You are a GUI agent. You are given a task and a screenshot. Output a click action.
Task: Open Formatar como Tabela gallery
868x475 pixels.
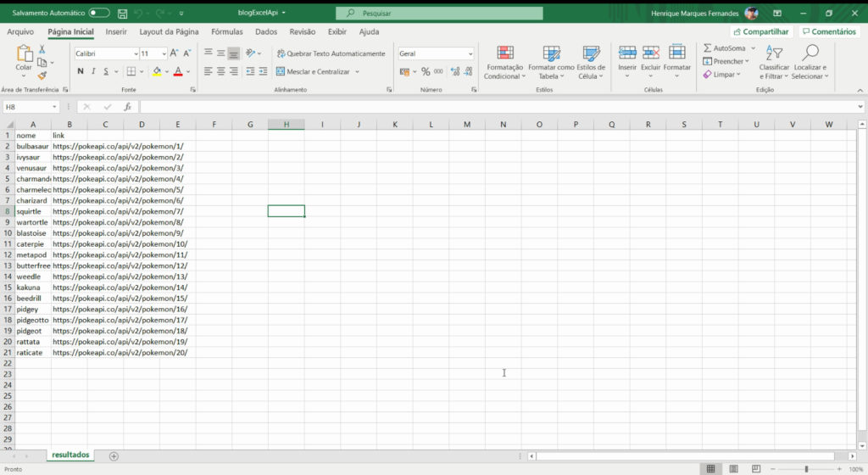point(551,63)
